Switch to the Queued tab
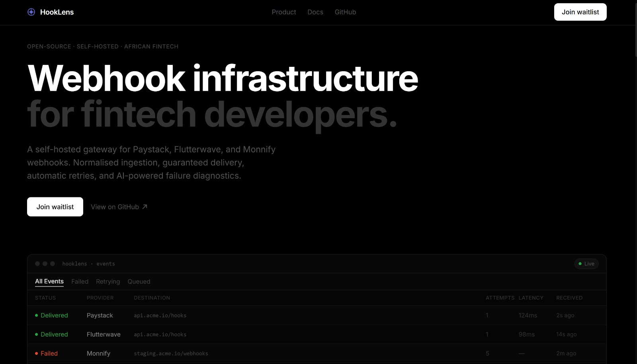The height and width of the screenshot is (364, 637). [x=139, y=281]
